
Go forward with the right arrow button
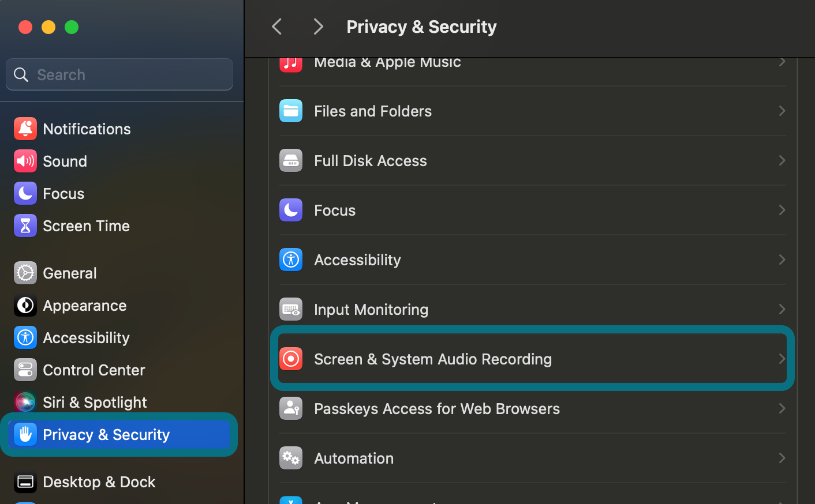[318, 27]
